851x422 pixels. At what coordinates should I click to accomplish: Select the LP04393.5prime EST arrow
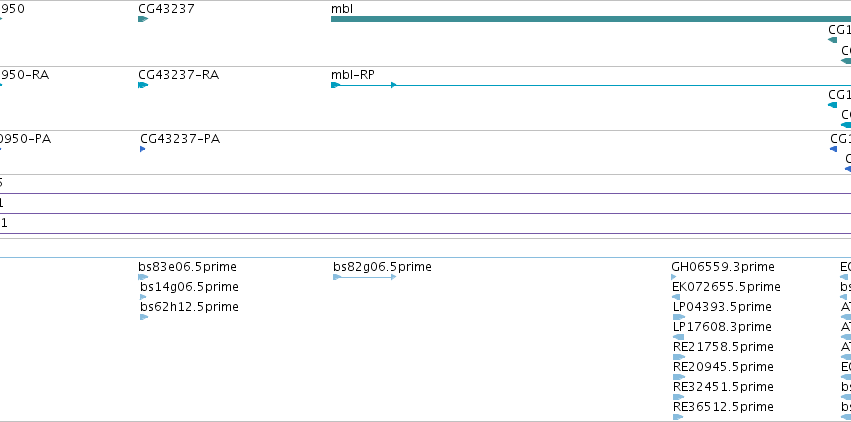(x=678, y=317)
